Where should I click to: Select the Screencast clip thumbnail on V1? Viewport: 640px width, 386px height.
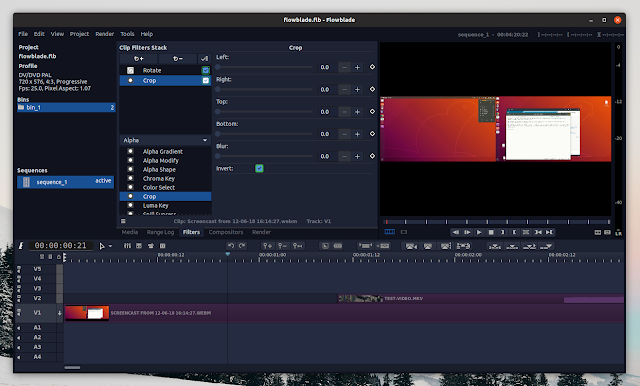[87, 313]
